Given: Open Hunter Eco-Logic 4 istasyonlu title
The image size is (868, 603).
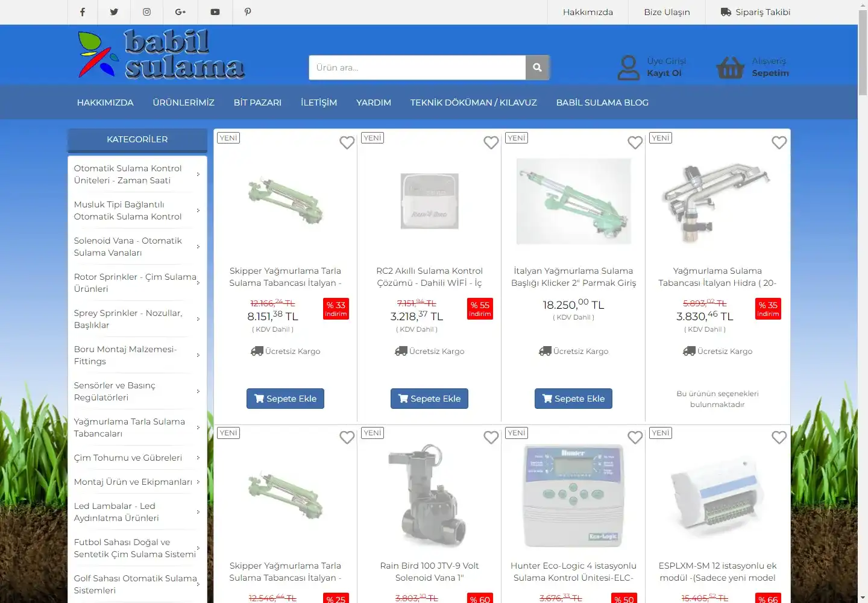Looking at the screenshot, I should tap(573, 572).
